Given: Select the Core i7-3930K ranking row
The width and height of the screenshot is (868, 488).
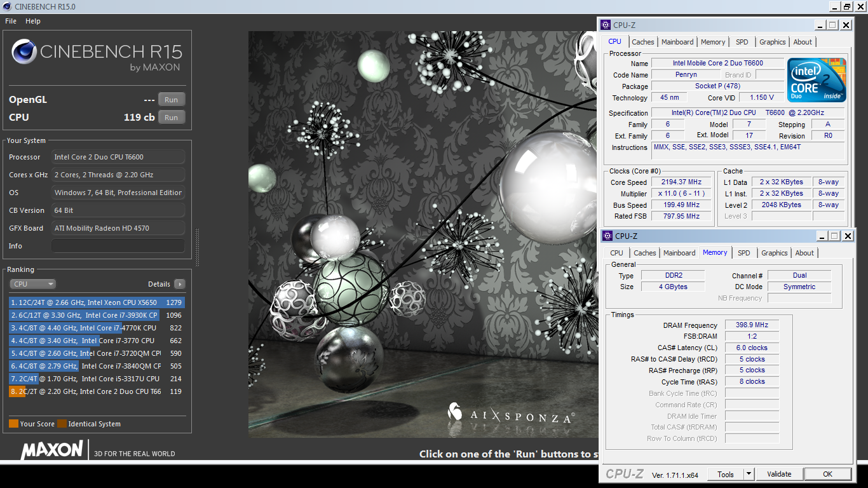Looking at the screenshot, I should point(96,315).
